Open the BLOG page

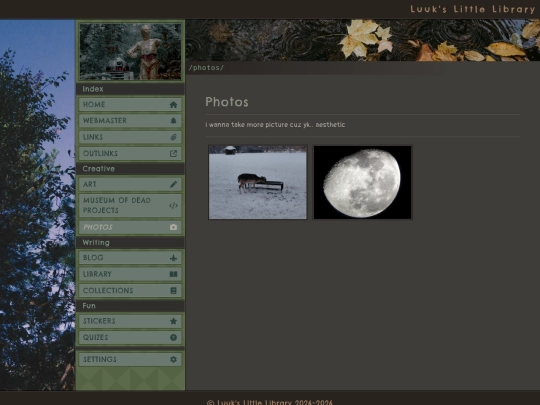130,258
